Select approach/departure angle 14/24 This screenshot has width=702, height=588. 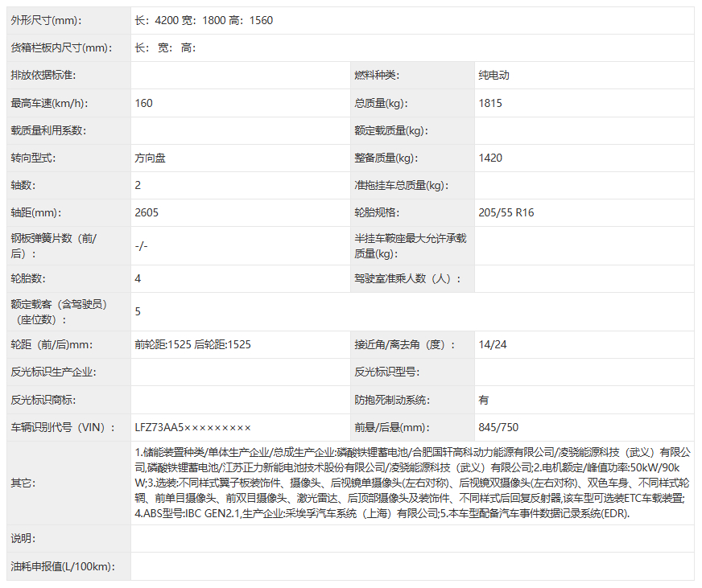[x=493, y=344]
